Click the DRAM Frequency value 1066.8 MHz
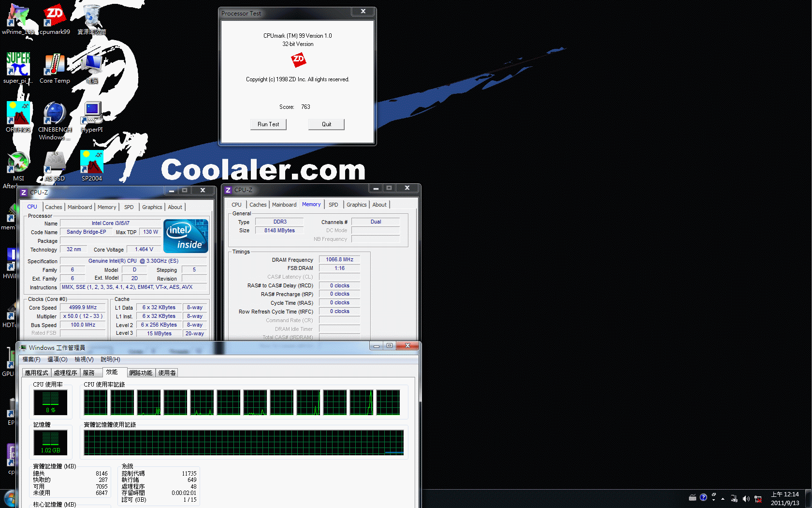The image size is (812, 508). click(x=339, y=260)
